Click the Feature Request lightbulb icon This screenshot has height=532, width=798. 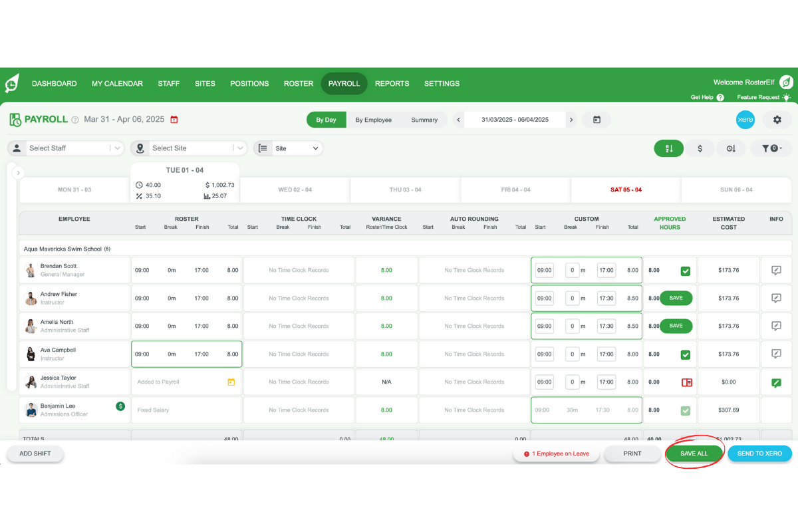[787, 97]
